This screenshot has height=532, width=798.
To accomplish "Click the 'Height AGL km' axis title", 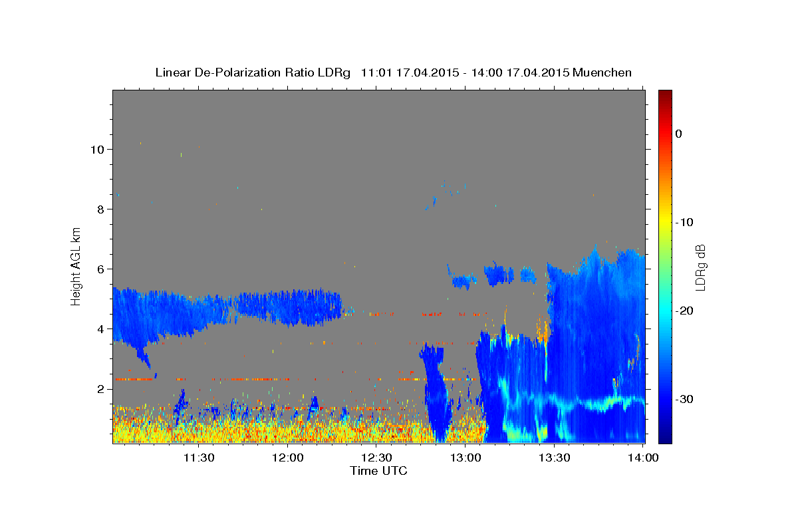I will click(76, 266).
